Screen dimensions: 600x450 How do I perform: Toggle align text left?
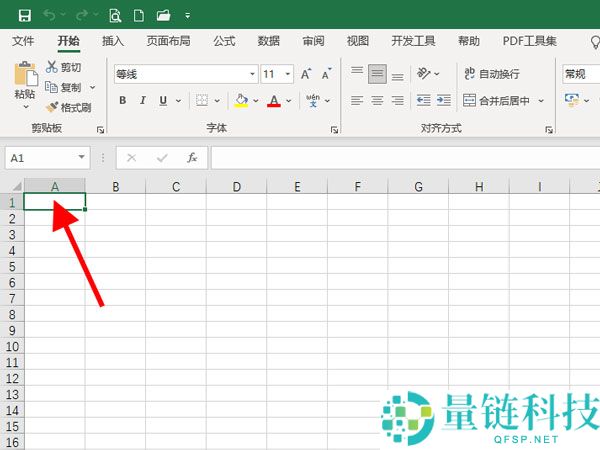(357, 100)
